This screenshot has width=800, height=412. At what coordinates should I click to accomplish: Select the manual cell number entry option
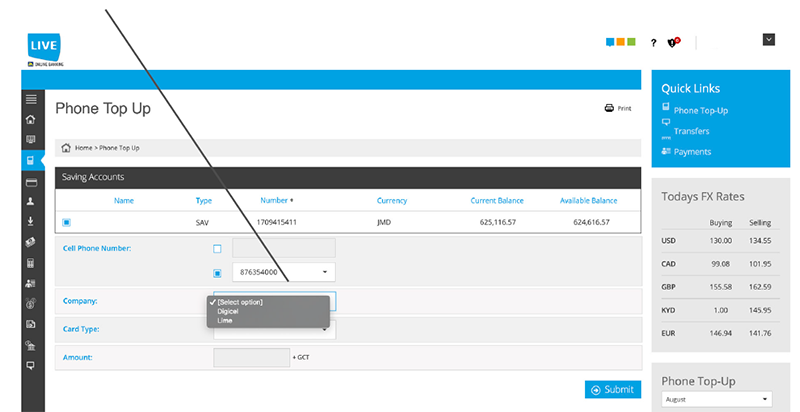[217, 249]
